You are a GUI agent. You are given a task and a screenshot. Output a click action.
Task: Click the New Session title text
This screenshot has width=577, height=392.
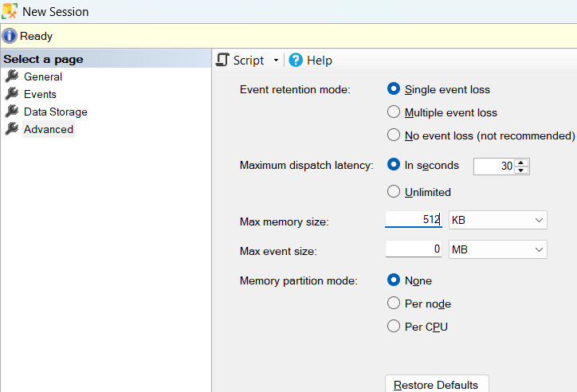click(56, 11)
